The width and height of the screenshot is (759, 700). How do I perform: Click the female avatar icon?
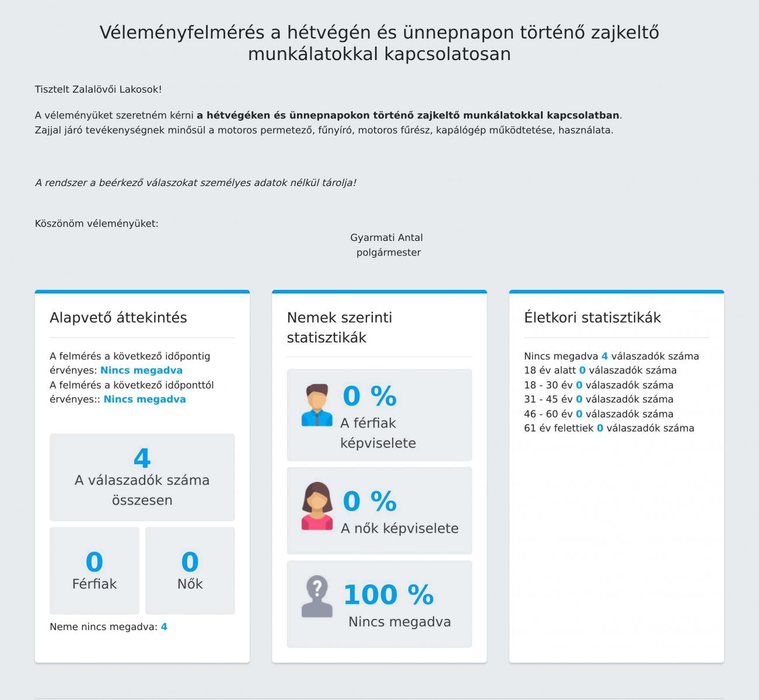point(317,506)
